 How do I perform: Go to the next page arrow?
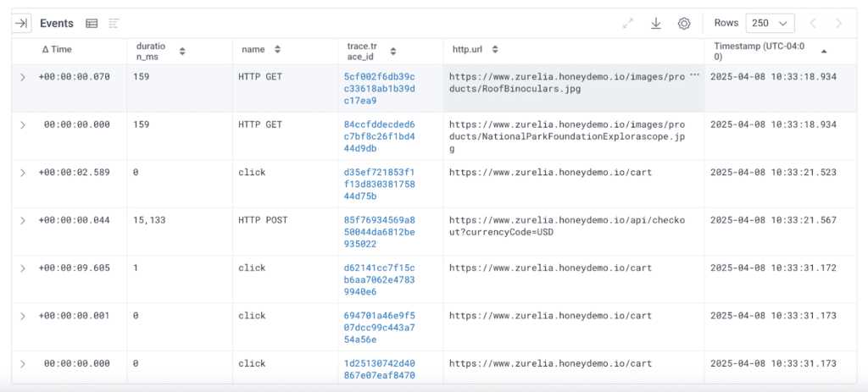pyautogui.click(x=838, y=24)
